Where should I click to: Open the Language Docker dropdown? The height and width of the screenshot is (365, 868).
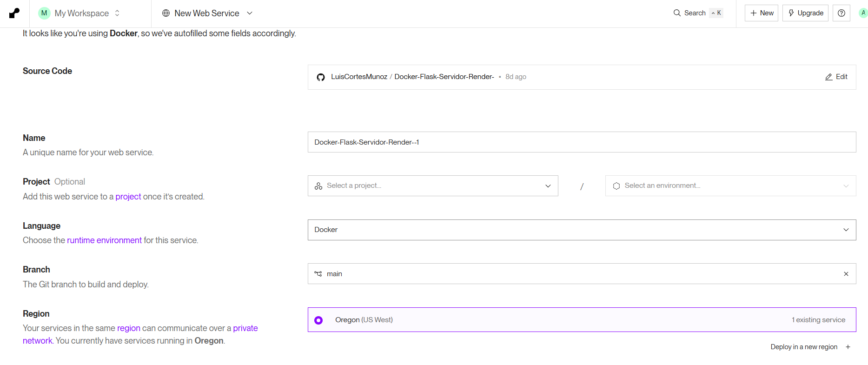[x=582, y=230]
